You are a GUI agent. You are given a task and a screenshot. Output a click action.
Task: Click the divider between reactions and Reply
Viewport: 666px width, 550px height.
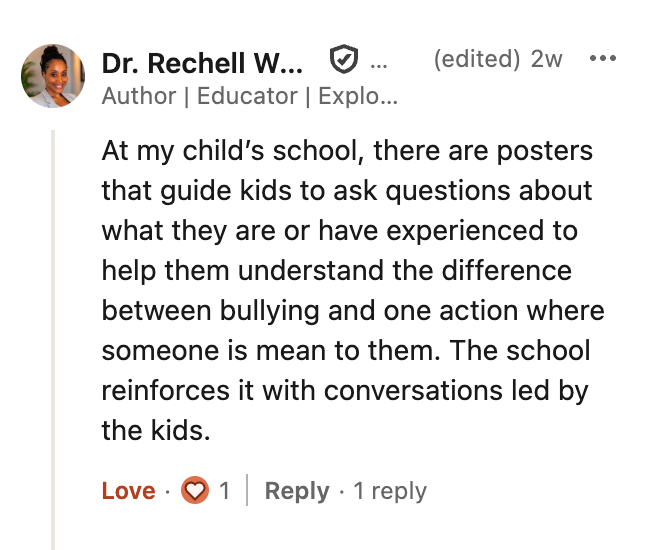(x=247, y=490)
